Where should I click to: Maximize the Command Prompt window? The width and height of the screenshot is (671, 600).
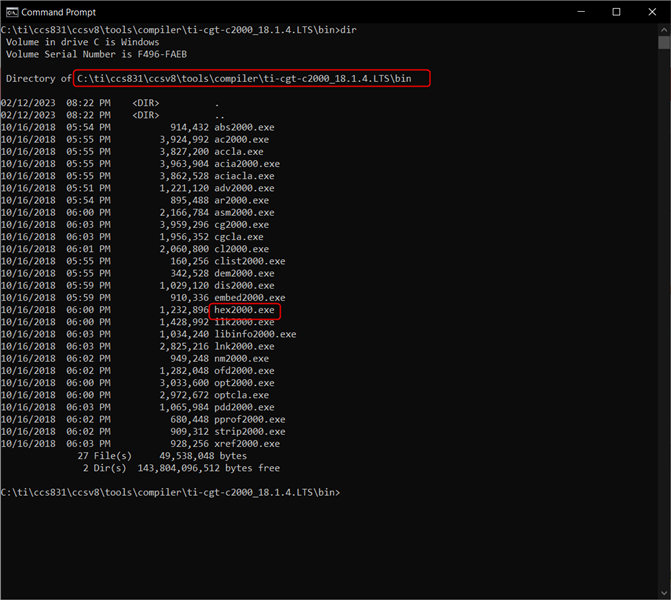click(616, 12)
